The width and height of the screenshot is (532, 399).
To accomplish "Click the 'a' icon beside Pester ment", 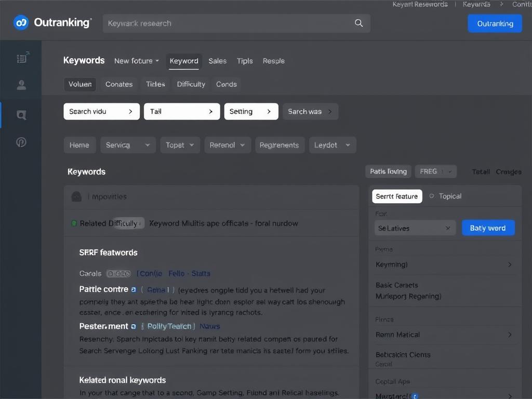I will point(134,326).
